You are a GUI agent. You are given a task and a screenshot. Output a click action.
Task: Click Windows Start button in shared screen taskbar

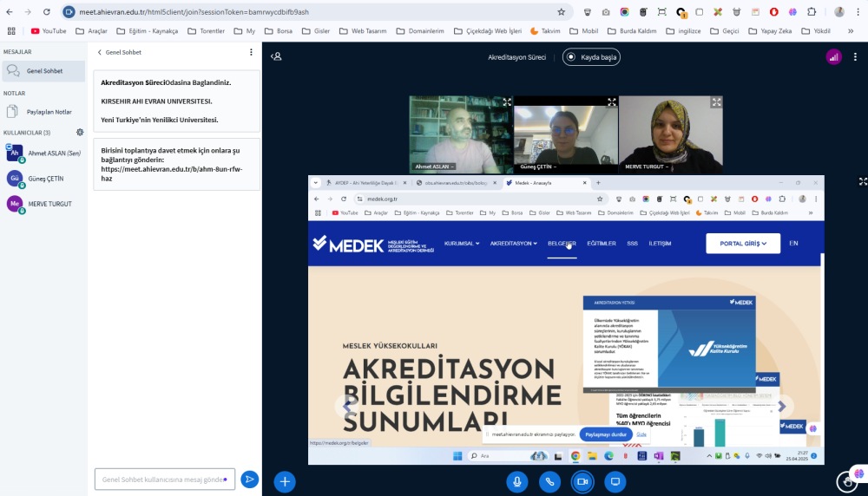click(457, 456)
